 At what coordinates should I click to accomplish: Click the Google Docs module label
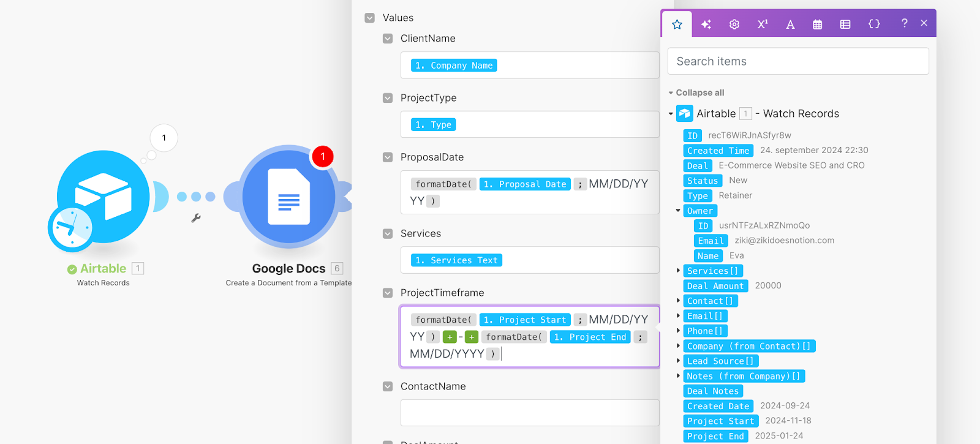point(288,268)
